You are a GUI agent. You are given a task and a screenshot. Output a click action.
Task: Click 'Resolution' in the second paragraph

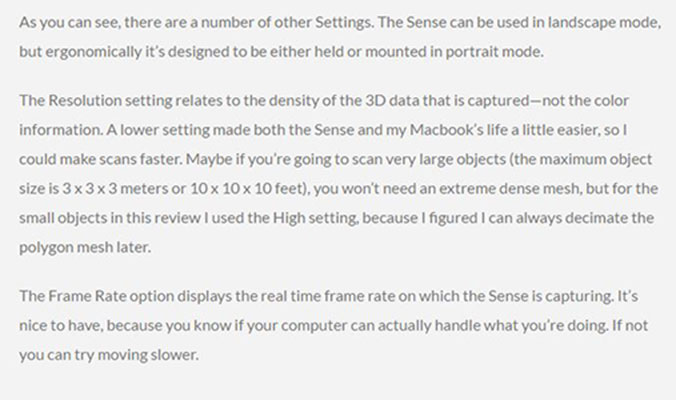[85, 100]
